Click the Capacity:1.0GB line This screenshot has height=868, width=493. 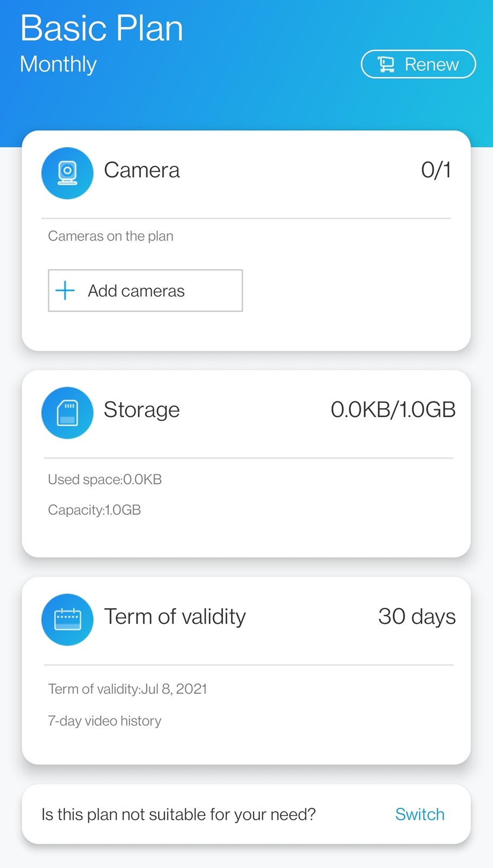tap(94, 510)
